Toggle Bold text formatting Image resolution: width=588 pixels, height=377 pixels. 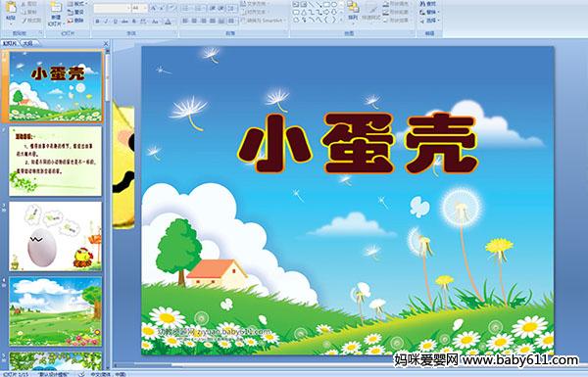(97, 22)
